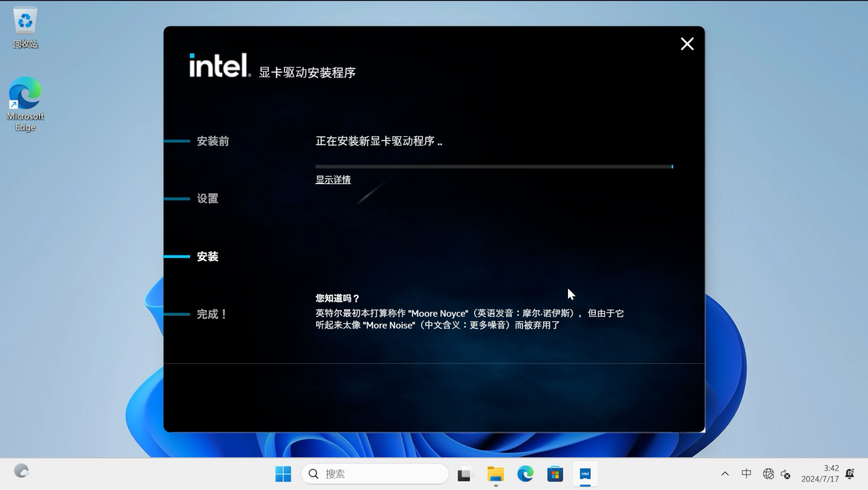This screenshot has width=868, height=490.
Task: Close the Intel graphics driver installer
Action: point(687,44)
